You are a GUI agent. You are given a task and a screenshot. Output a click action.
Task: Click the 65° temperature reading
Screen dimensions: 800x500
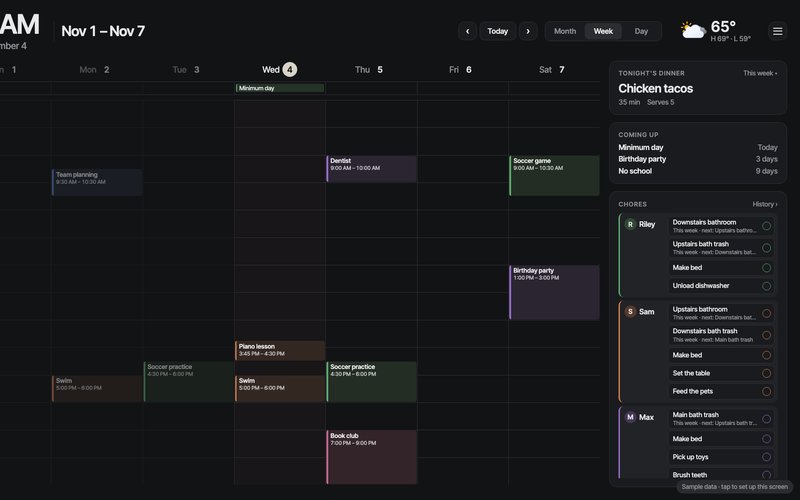723,26
